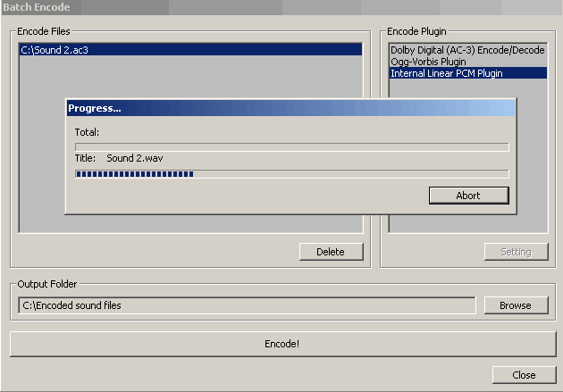Open the greyed Setting plugin button

tap(516, 252)
